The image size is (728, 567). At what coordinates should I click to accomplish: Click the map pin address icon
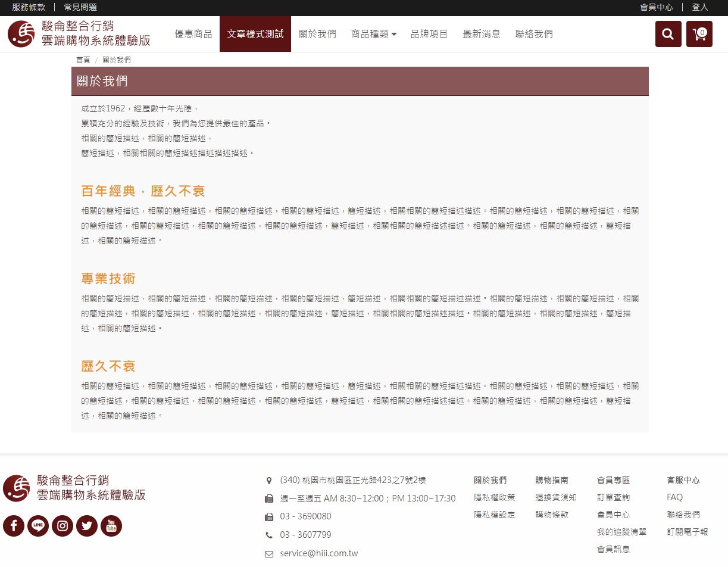click(269, 481)
